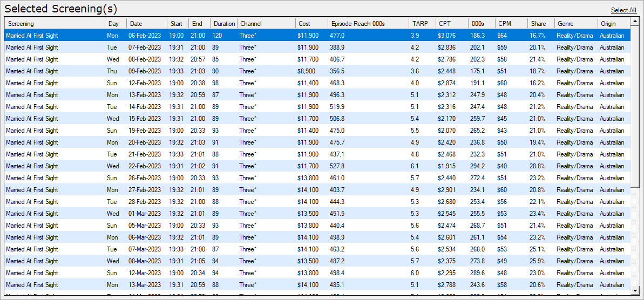
Task: Click the $2,070 CPT value
Action: 446,131
